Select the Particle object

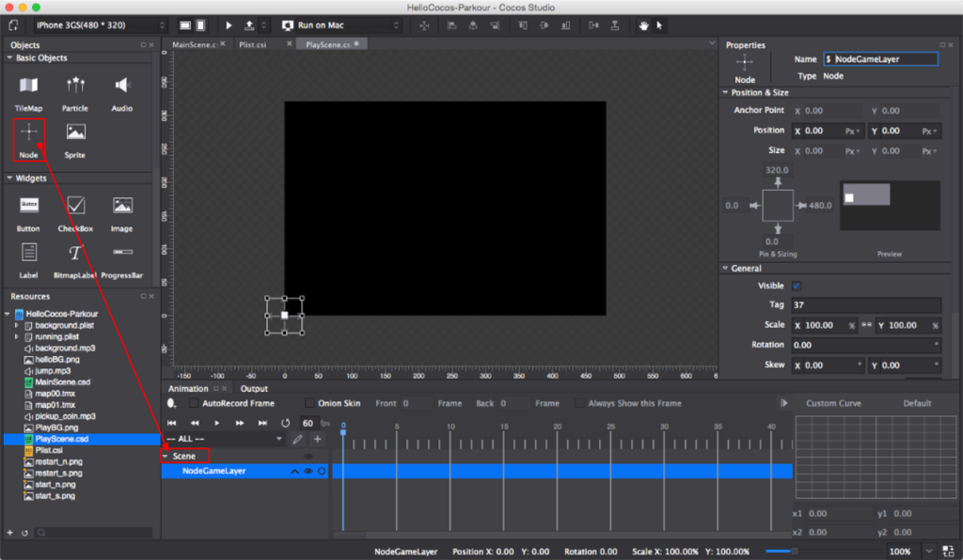75,93
